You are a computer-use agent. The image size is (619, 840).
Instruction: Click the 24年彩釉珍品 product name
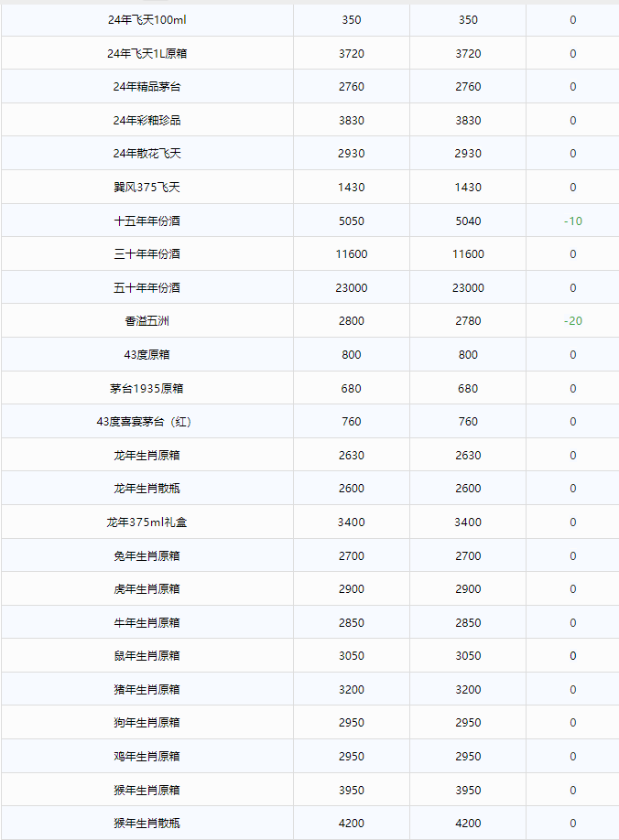coord(147,121)
